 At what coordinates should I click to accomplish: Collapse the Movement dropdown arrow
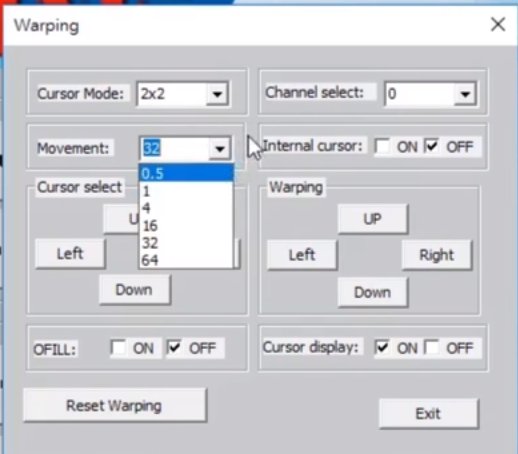220,149
